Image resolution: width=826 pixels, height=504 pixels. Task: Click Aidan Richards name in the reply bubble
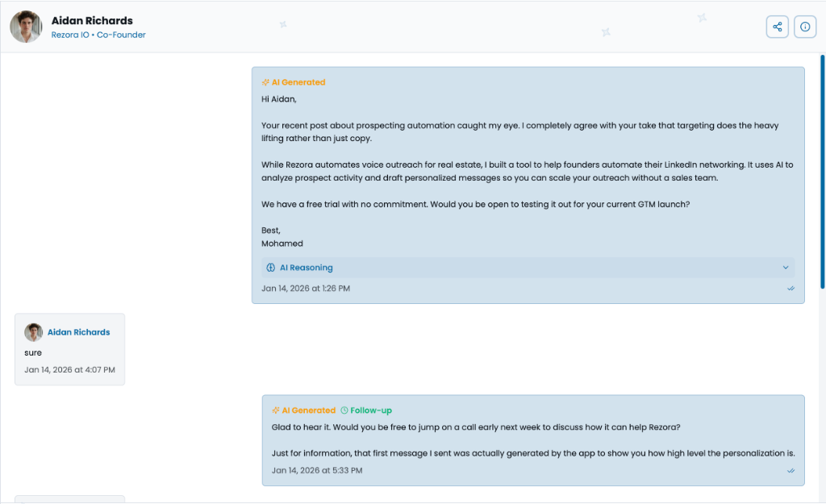(x=78, y=331)
